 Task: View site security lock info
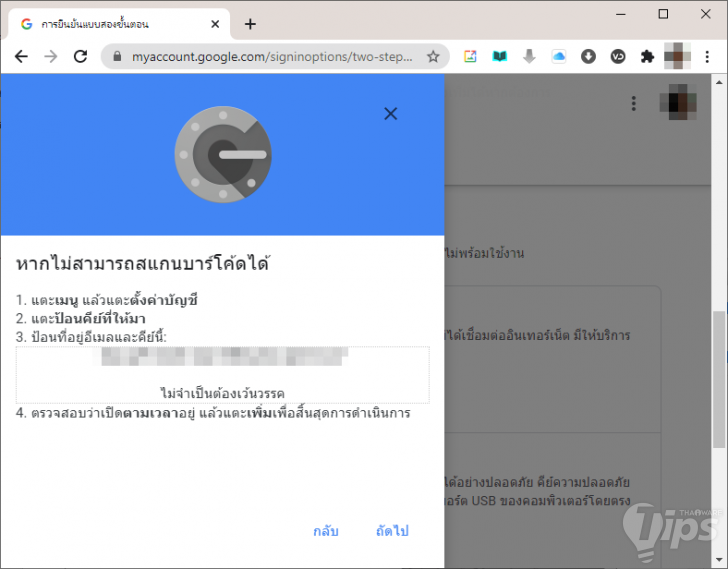coord(117,57)
